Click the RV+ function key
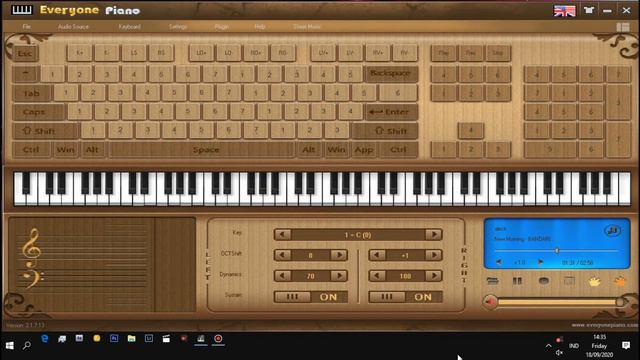 click(x=378, y=53)
